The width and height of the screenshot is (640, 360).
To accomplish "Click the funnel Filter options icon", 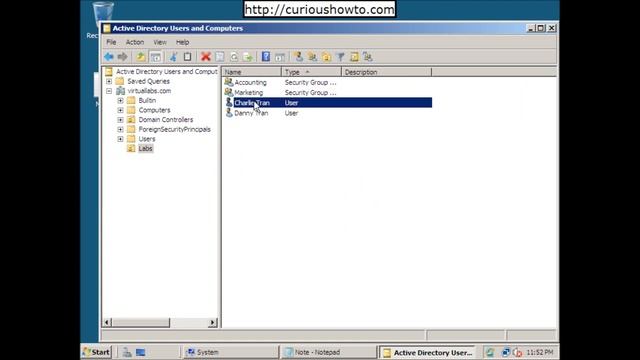I will coord(340,57).
